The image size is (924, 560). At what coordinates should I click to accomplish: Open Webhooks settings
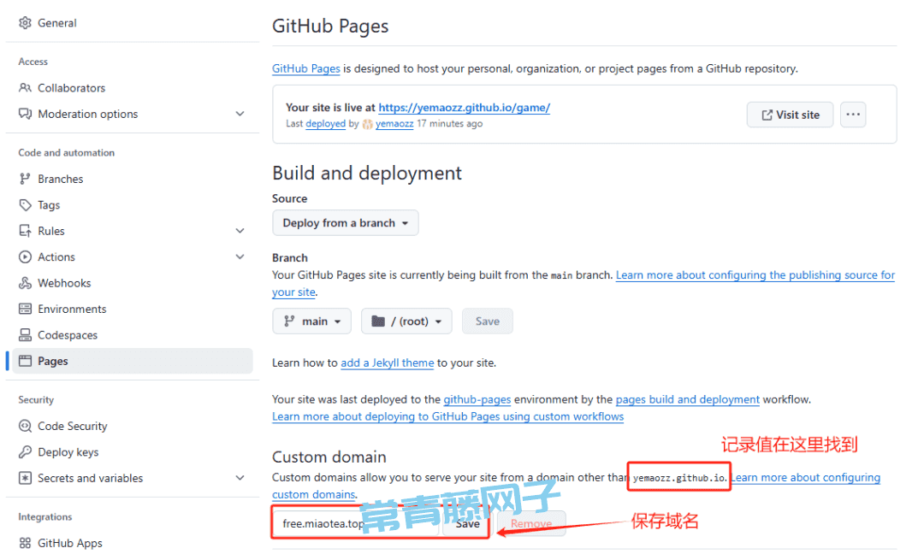click(x=64, y=283)
